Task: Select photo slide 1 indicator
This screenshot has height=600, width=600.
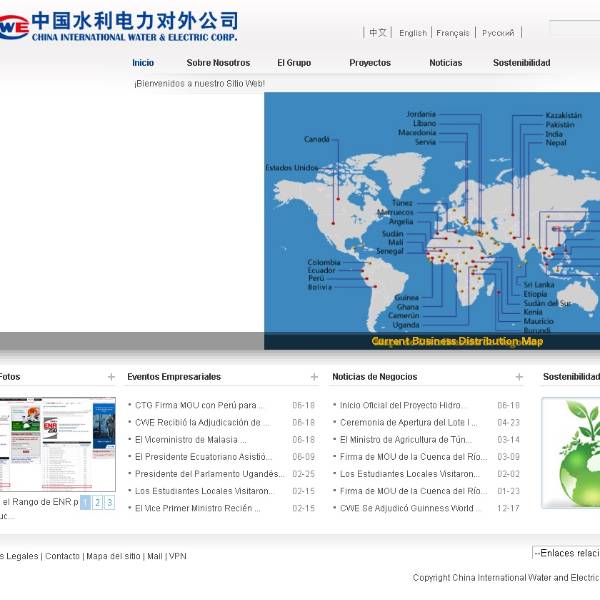Action: pyautogui.click(x=85, y=503)
